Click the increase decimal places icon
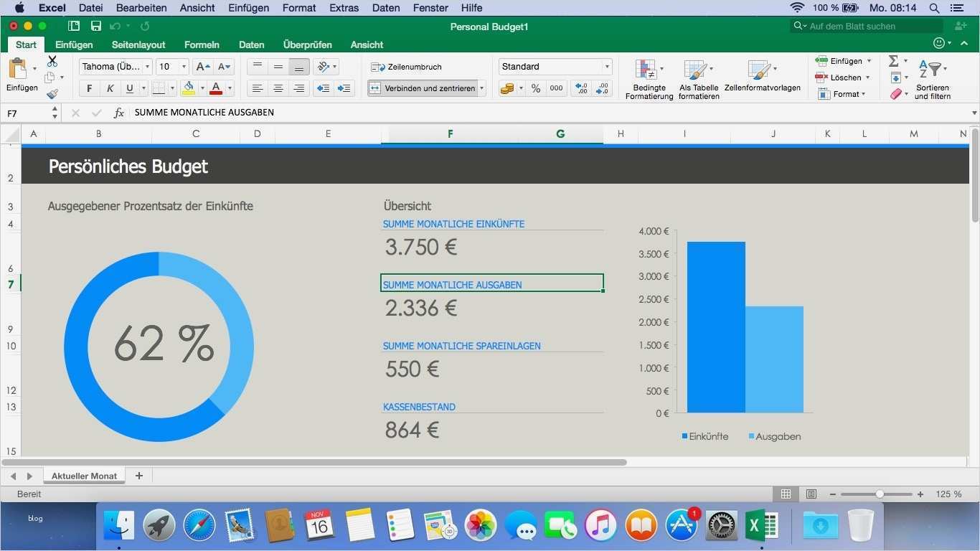Viewport: 980px width, 551px height. [x=581, y=88]
